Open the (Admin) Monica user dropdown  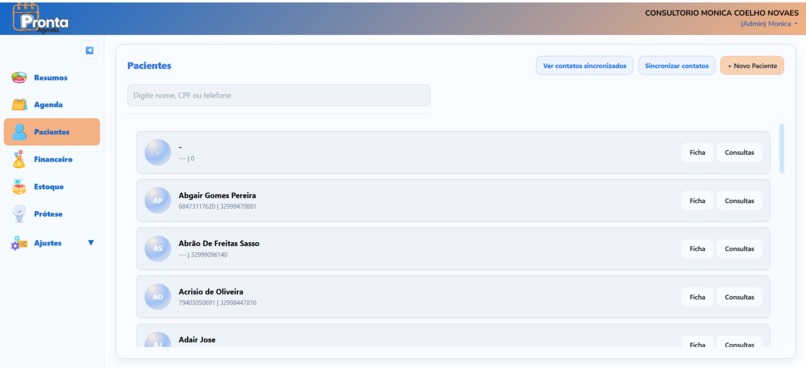tap(769, 24)
